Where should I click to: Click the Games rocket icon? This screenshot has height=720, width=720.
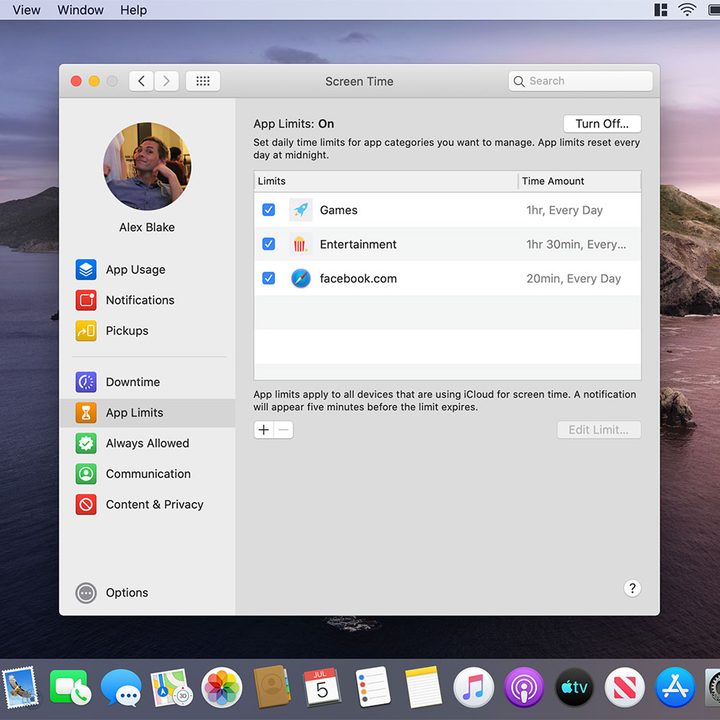[301, 210]
